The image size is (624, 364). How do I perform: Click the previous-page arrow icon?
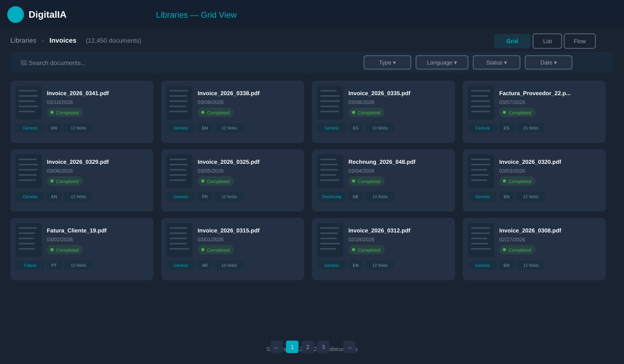[277, 347]
